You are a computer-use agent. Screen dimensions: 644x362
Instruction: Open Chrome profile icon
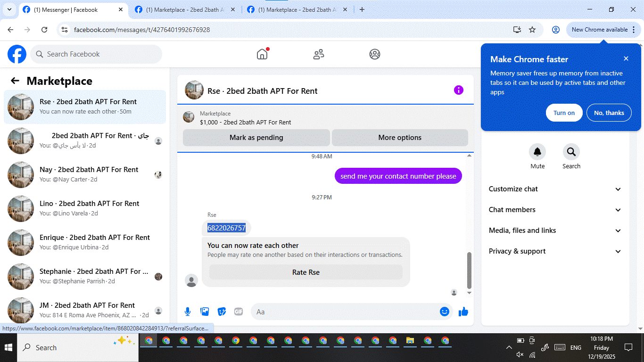pos(556,30)
